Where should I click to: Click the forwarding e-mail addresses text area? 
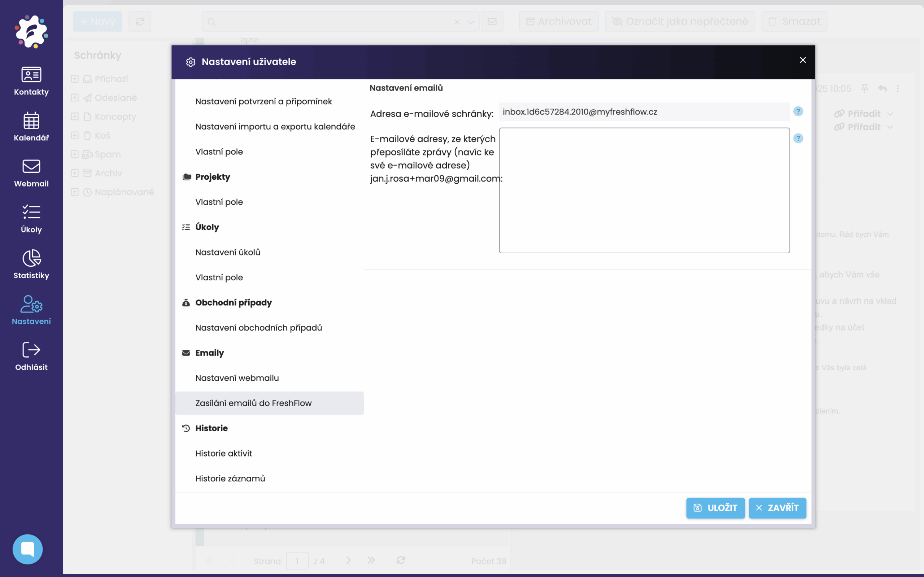[644, 190]
